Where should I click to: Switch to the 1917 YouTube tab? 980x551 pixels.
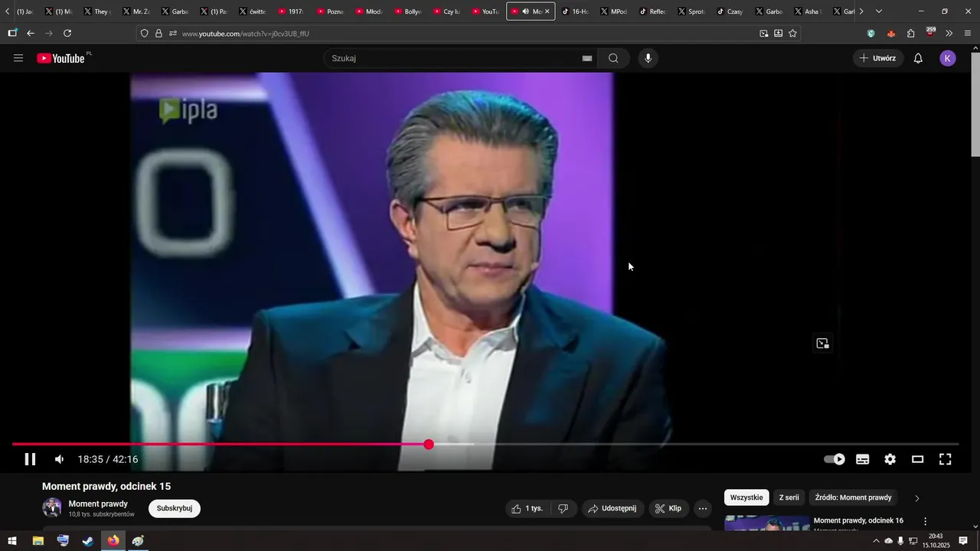[x=292, y=11]
